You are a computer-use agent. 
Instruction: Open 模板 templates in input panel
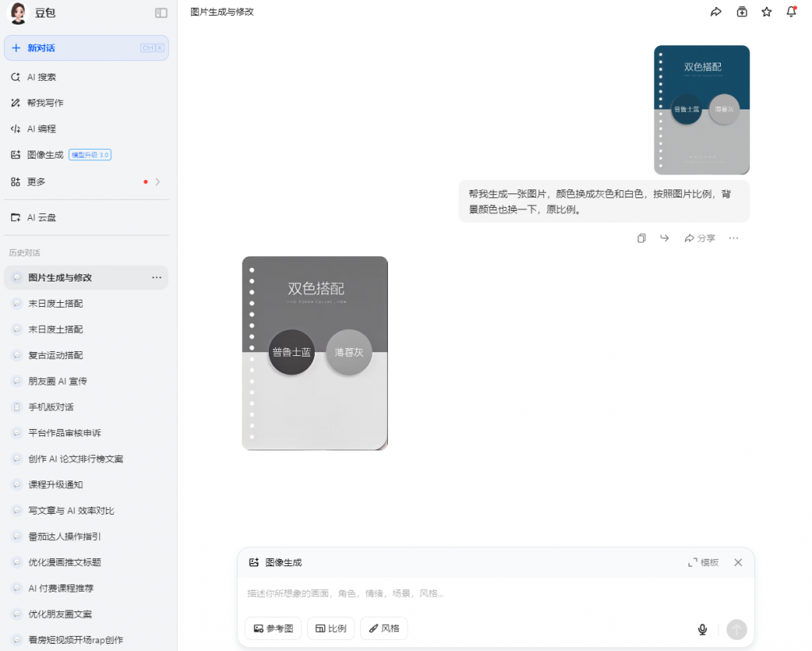click(x=703, y=562)
